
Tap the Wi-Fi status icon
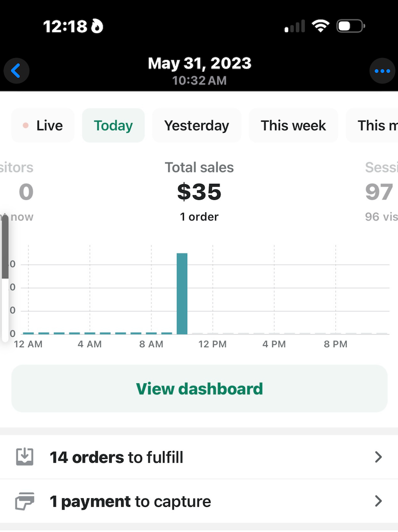pos(321,27)
